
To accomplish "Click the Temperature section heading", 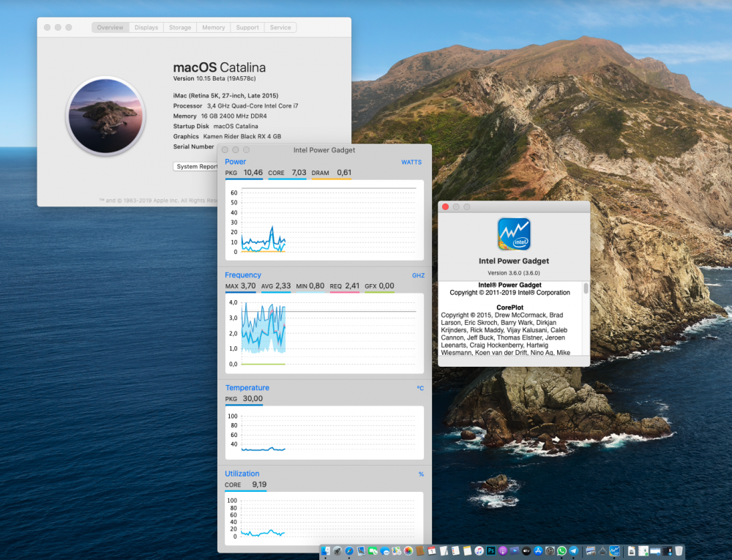I will [x=247, y=387].
